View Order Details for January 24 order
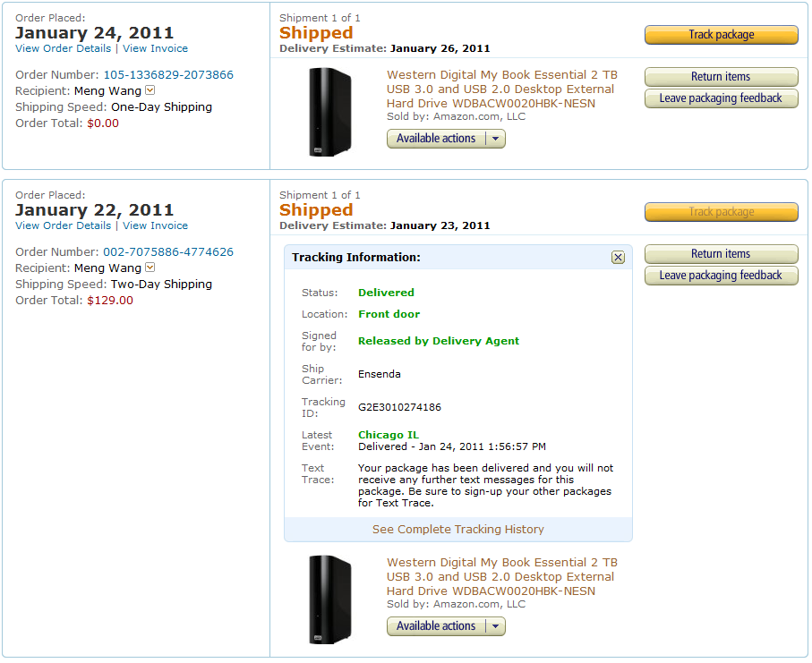 point(64,48)
